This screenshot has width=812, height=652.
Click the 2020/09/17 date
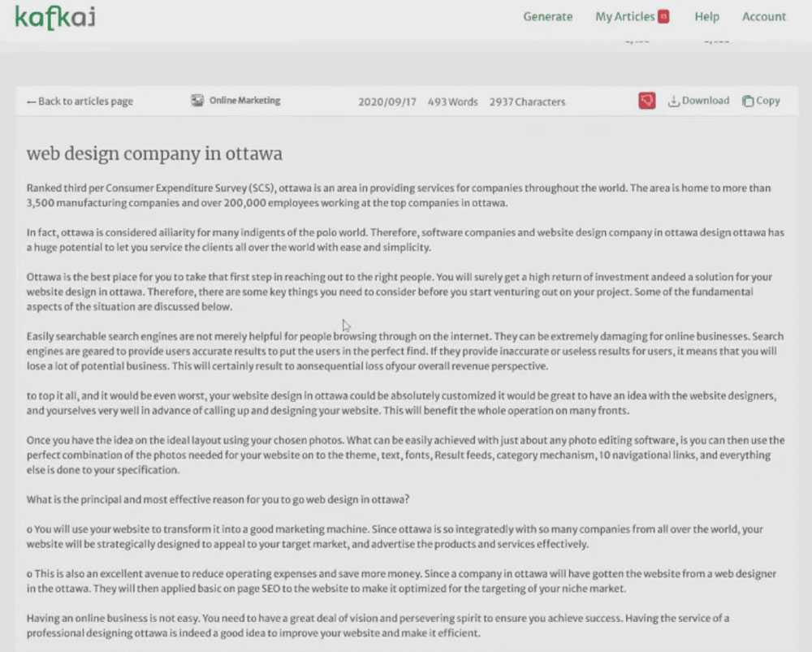387,102
